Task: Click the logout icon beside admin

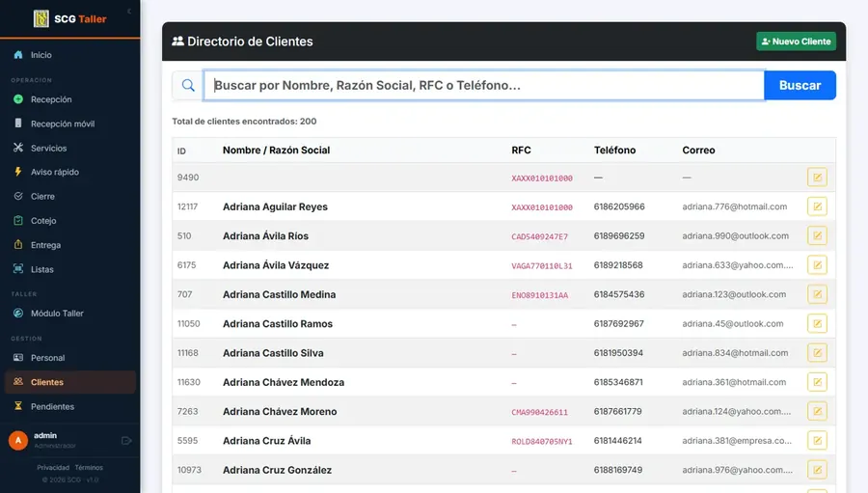Action: [x=126, y=440]
